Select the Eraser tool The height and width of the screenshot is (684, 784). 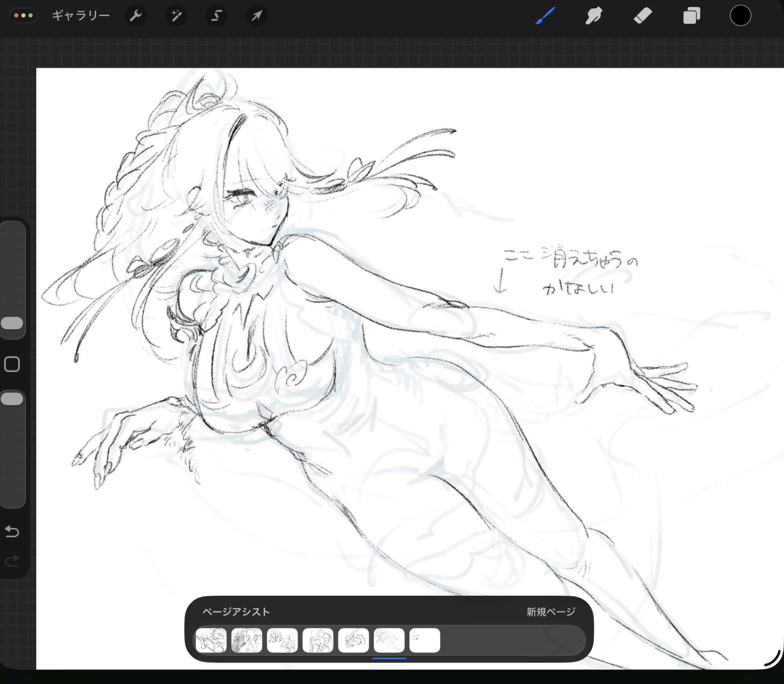click(643, 16)
